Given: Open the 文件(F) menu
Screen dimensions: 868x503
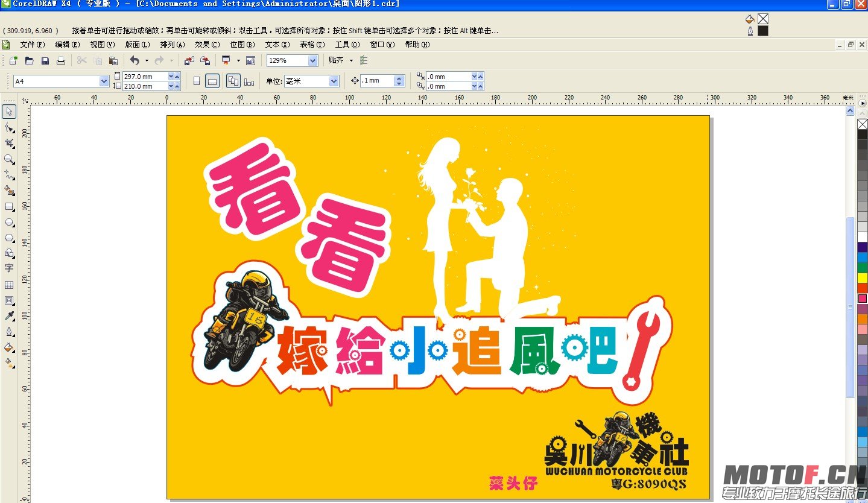Looking at the screenshot, I should pos(33,45).
